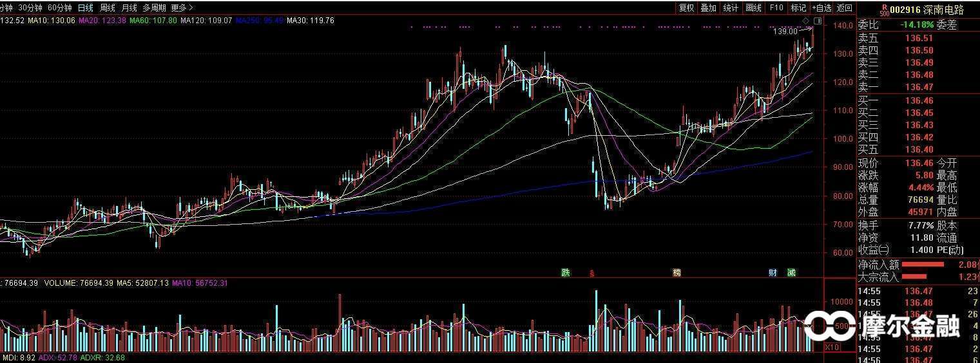Click the blue 财 financial report marker
This screenshot has width=980, height=363.
point(773,272)
